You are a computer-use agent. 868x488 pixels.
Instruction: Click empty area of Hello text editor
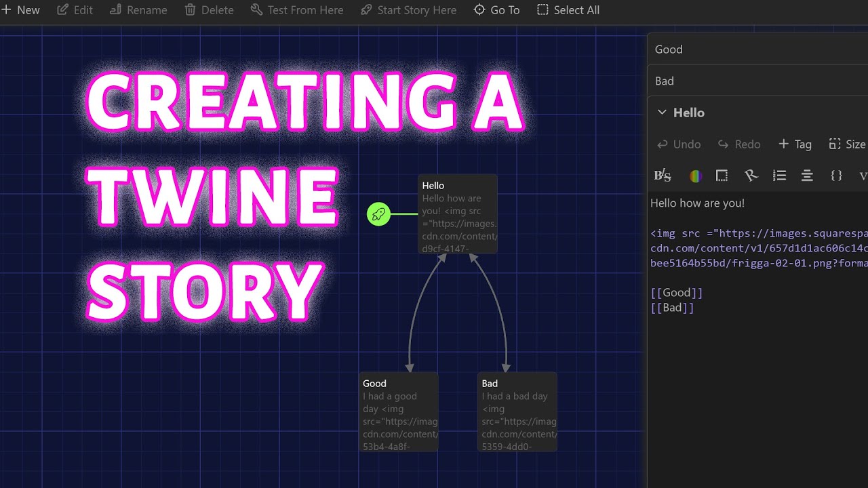pyautogui.click(x=757, y=400)
